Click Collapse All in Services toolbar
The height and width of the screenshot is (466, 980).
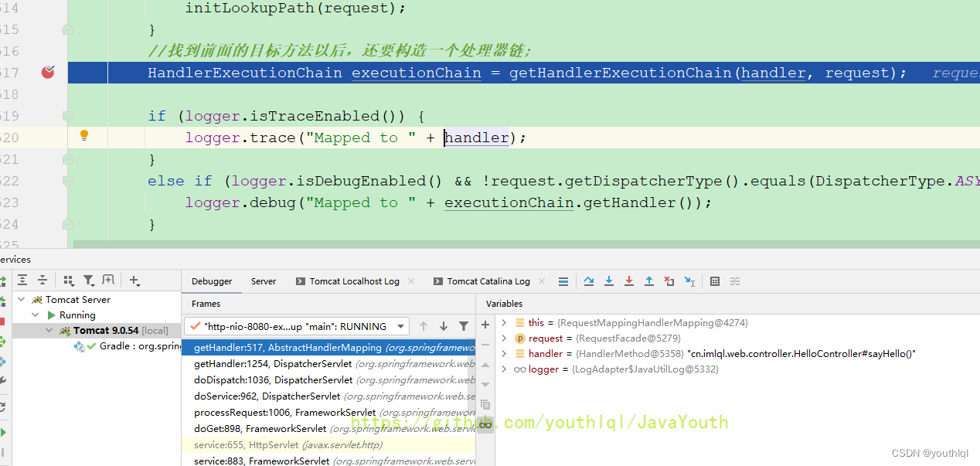[x=43, y=281]
